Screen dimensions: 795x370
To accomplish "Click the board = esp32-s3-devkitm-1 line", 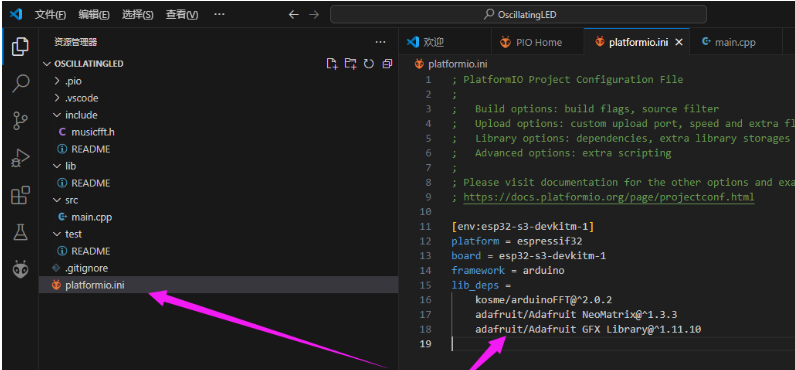I will pyautogui.click(x=528, y=255).
